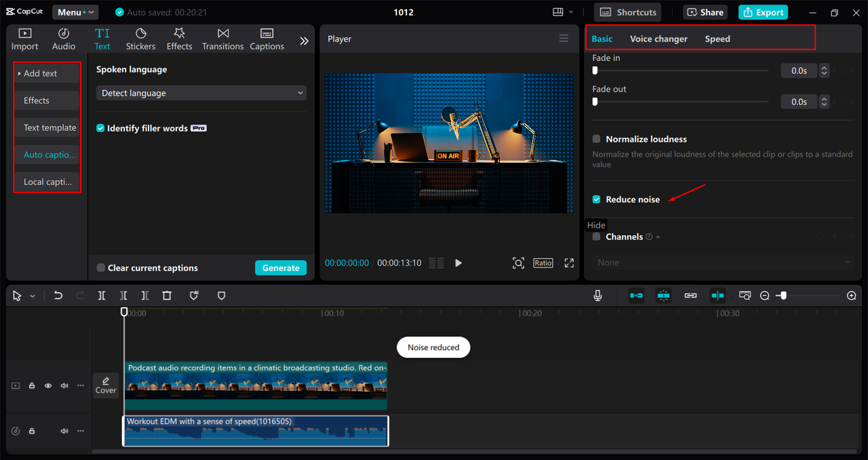
Task: Open the Menu dropdown
Action: tap(75, 12)
